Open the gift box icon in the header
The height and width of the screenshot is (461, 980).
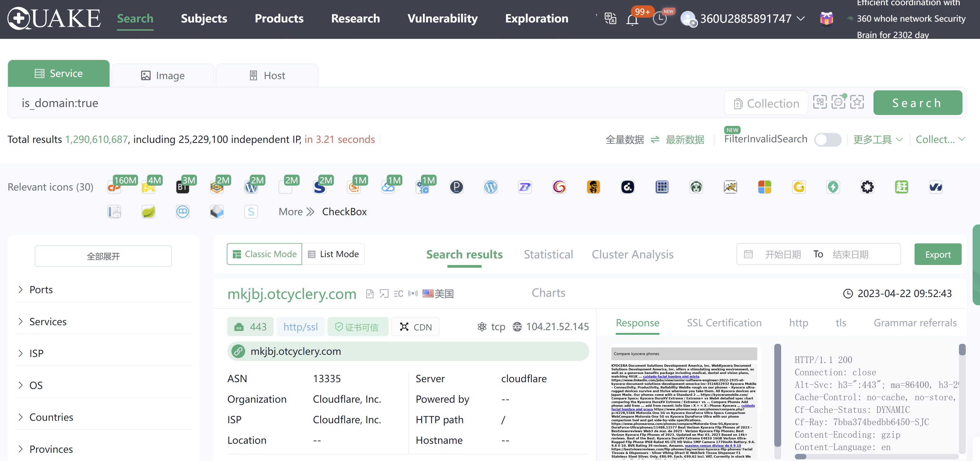[826, 18]
